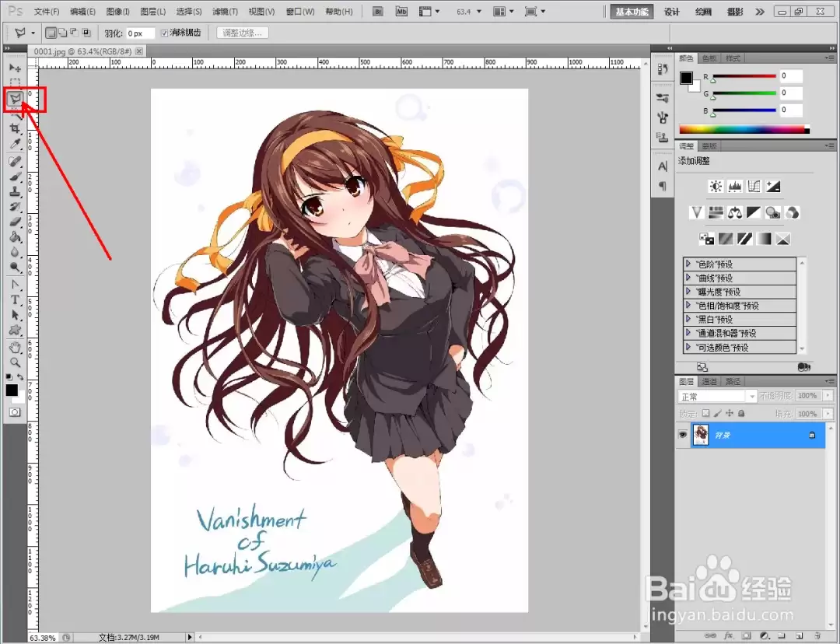The width and height of the screenshot is (840, 644).
Task: Select the Brush tool
Action: tap(15, 177)
